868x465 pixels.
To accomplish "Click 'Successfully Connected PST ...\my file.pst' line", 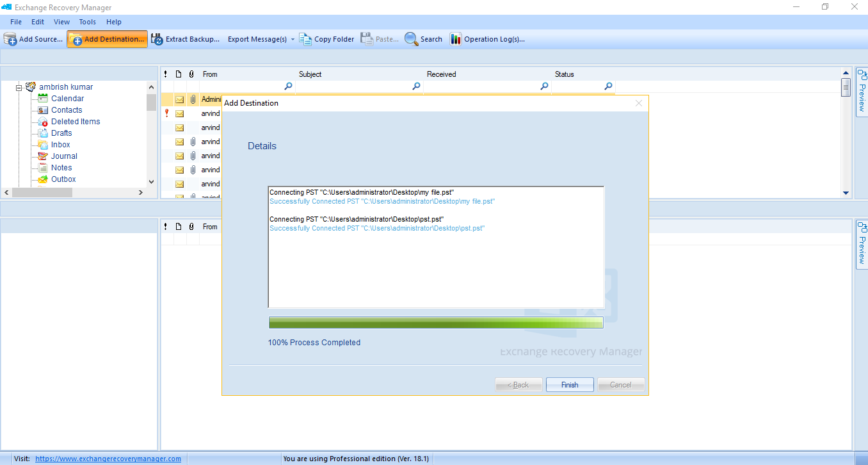I will [382, 201].
